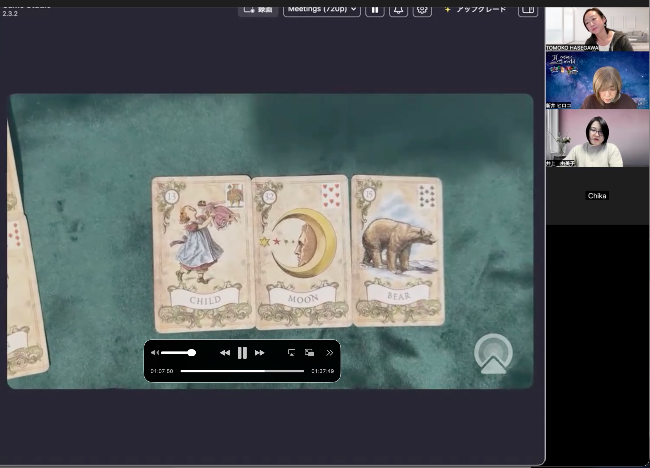The width and height of the screenshot is (650, 468).
Task: Click the rewind button in the player
Action: coord(225,352)
